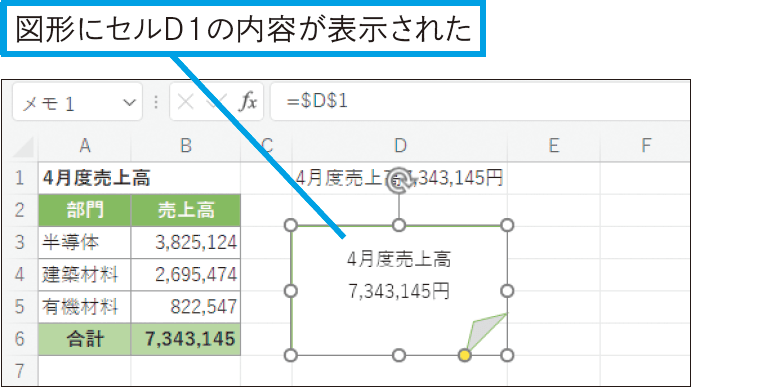Click the top-middle resize handle of shape
The width and height of the screenshot is (783, 387).
click(x=398, y=225)
